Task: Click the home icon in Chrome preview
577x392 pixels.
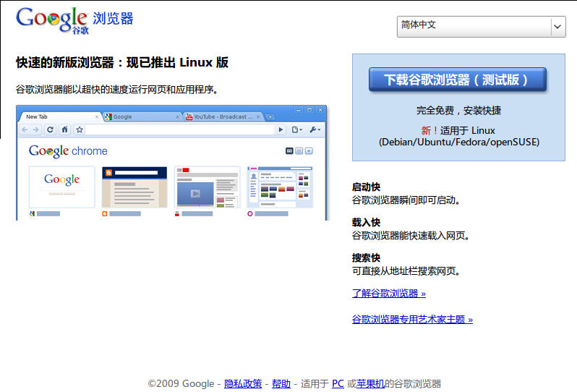Action: pyautogui.click(x=65, y=129)
